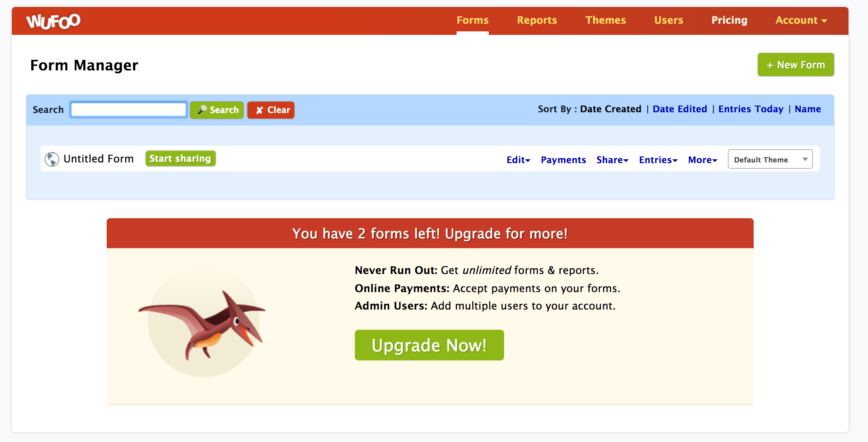Open the Default Theme selector

coord(770,159)
